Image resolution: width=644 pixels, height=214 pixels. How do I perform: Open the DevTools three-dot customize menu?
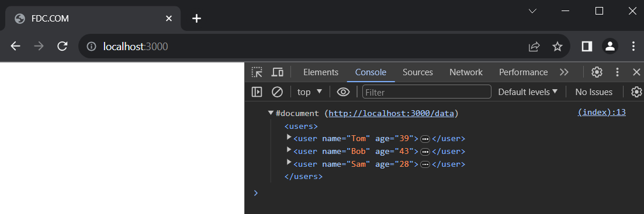617,72
